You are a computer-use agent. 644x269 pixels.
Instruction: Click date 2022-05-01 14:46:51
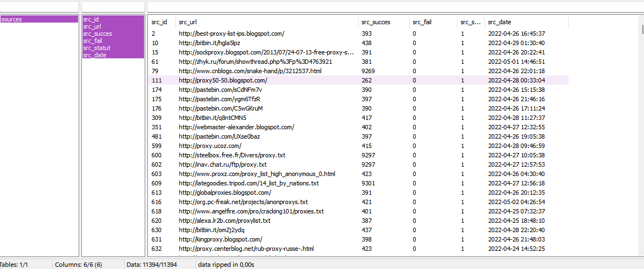(x=516, y=62)
